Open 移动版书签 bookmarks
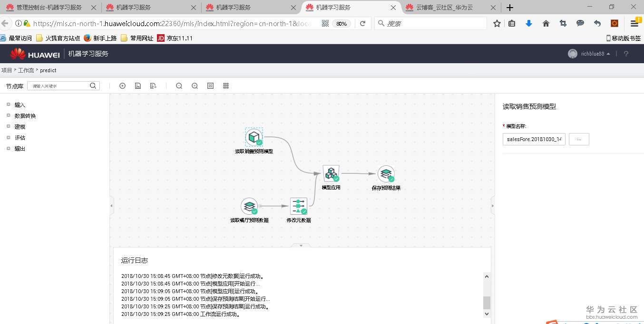The height and width of the screenshot is (324, 644). pos(624,38)
